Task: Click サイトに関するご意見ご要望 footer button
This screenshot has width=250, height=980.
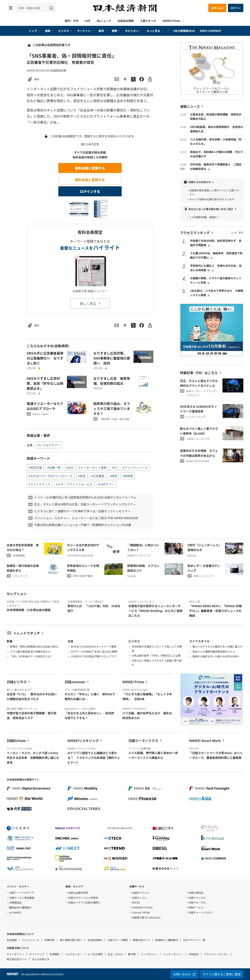Action: click(221, 974)
